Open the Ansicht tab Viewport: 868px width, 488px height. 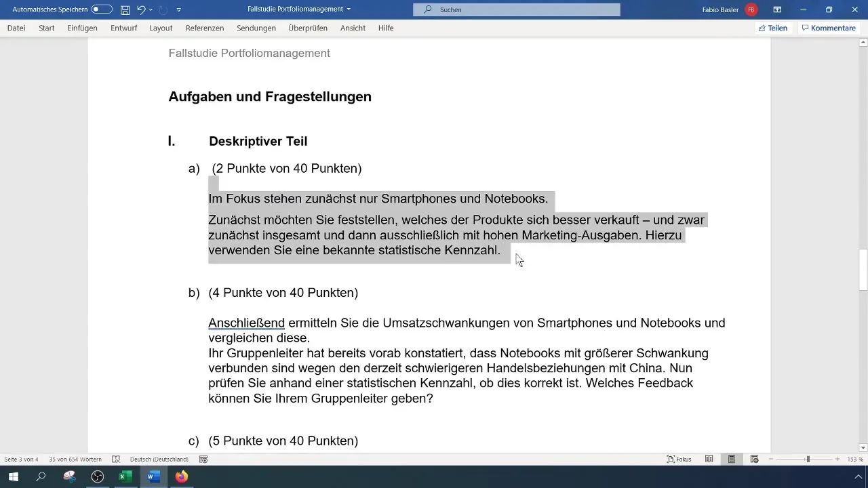click(x=353, y=28)
